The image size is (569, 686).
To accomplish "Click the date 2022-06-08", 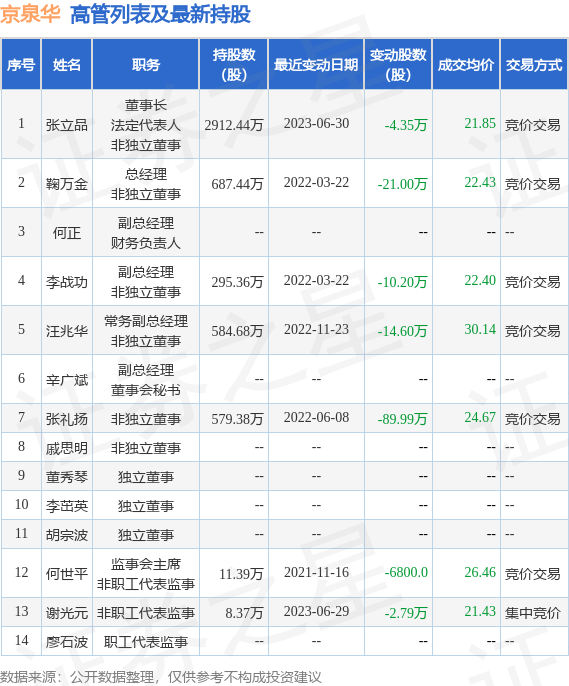I will [x=316, y=417].
